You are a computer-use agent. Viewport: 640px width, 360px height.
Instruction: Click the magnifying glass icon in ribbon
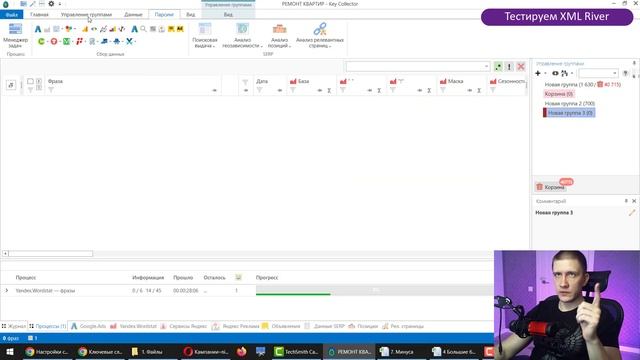click(143, 29)
